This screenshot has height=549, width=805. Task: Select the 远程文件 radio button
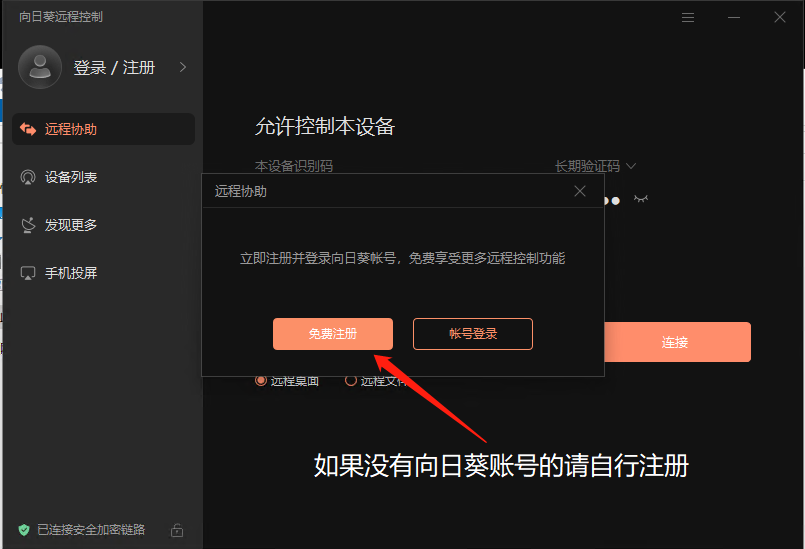(351, 380)
